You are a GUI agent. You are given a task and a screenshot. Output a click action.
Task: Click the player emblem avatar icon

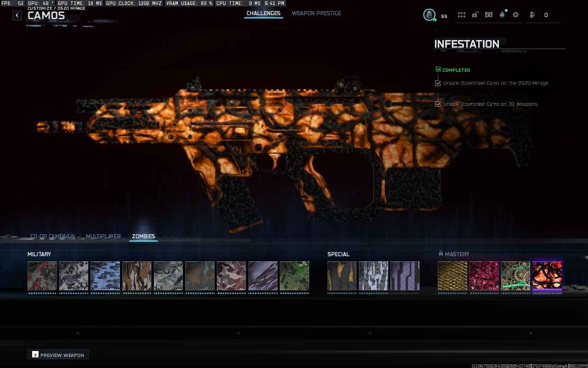pyautogui.click(x=429, y=14)
